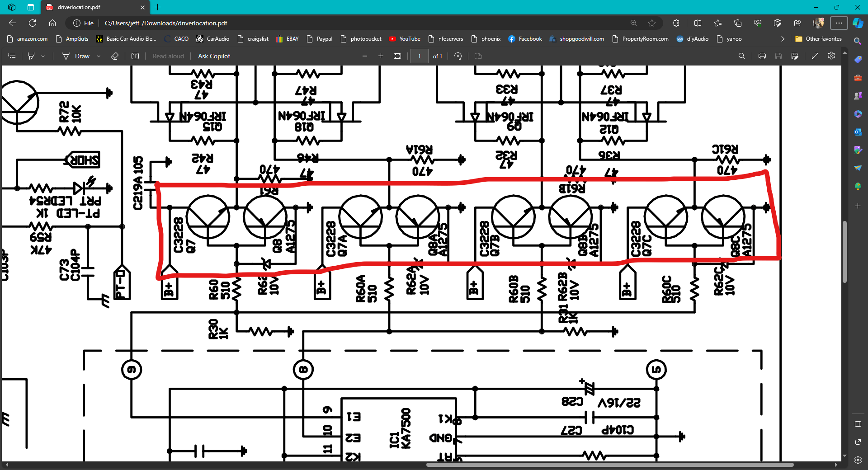Go to browser home page
The height and width of the screenshot is (470, 868).
click(52, 23)
